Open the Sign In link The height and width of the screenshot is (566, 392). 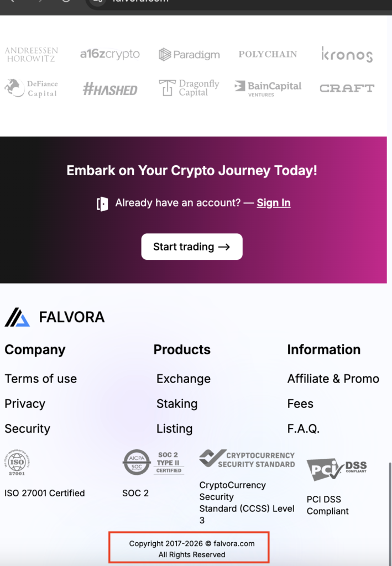(x=273, y=203)
